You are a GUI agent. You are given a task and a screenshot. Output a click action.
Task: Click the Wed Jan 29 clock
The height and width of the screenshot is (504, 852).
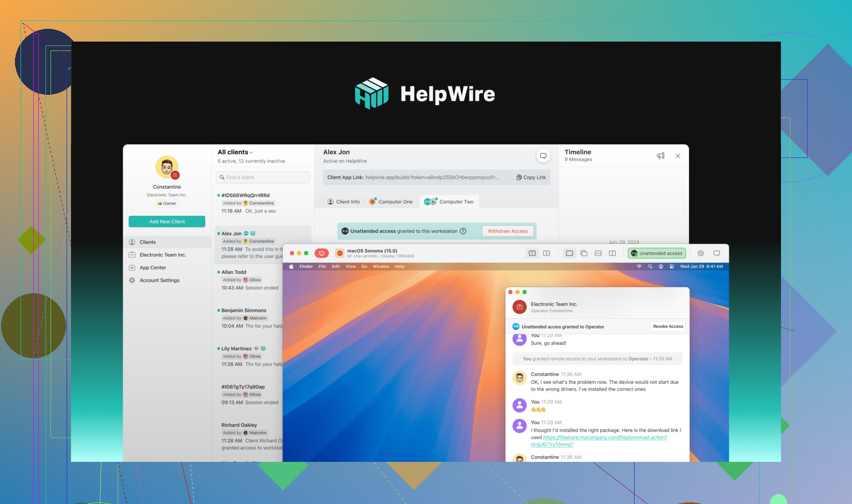702,267
